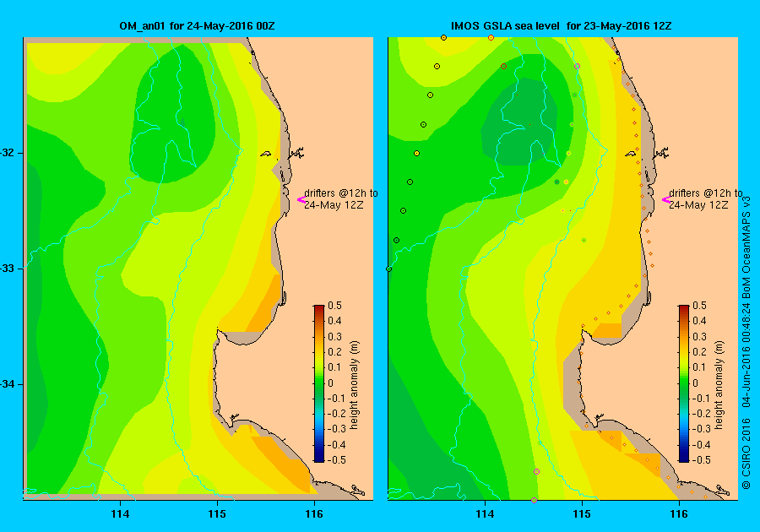Click the -0.2 value on OM_an01 colorbar
Screen dimensions: 760x532
(x=336, y=413)
